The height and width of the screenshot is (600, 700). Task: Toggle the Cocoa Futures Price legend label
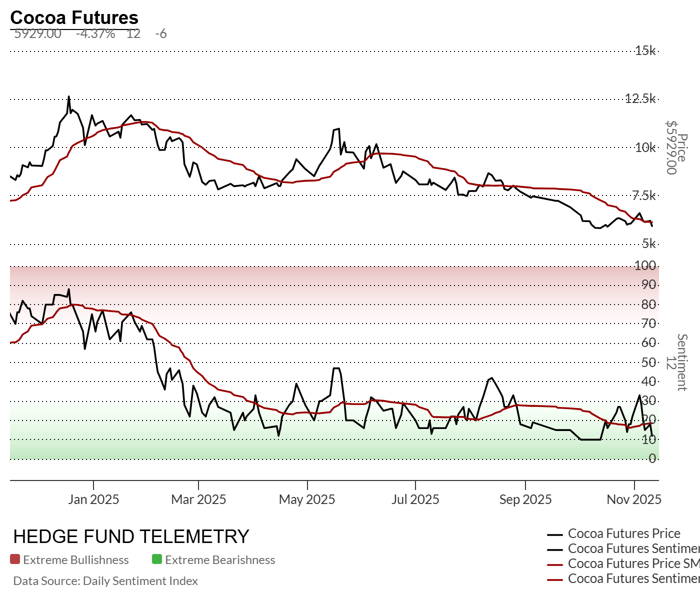click(x=624, y=534)
